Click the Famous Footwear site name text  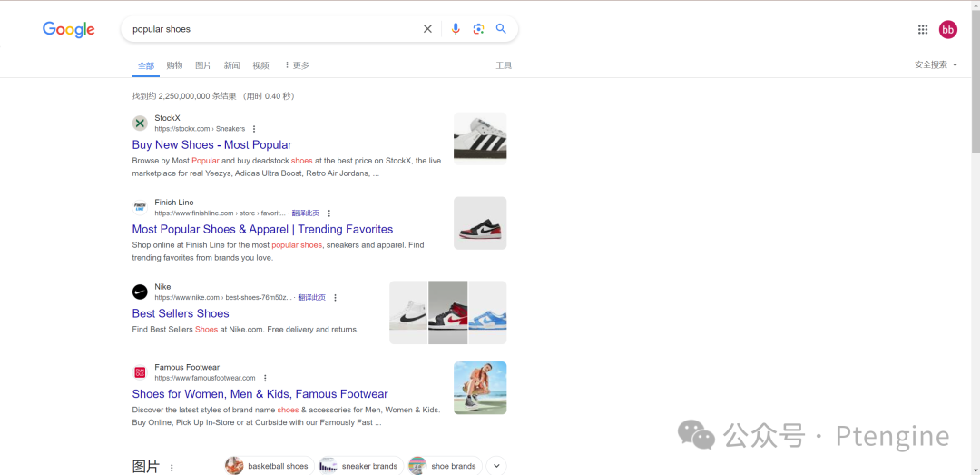point(187,367)
